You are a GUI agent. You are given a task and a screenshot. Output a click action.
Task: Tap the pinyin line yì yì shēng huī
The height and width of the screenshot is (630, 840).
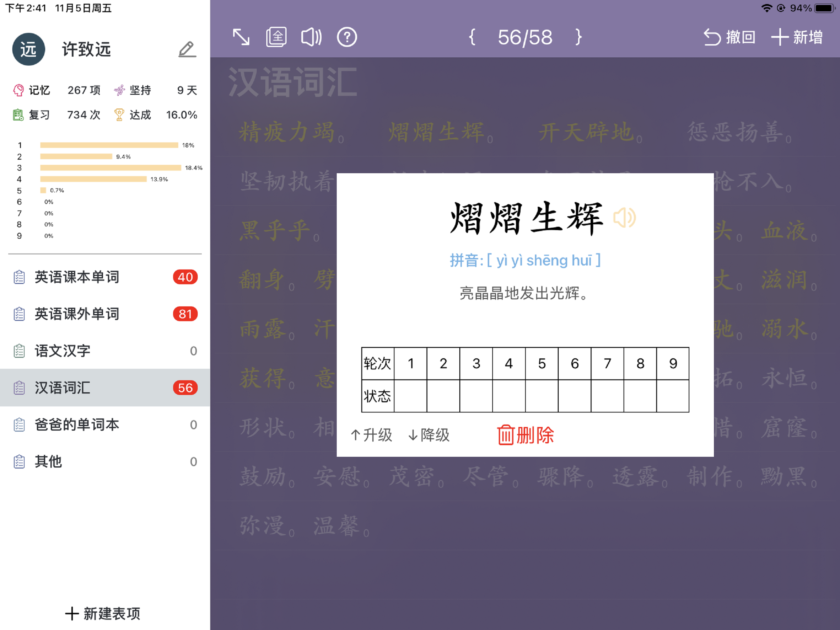tap(525, 260)
